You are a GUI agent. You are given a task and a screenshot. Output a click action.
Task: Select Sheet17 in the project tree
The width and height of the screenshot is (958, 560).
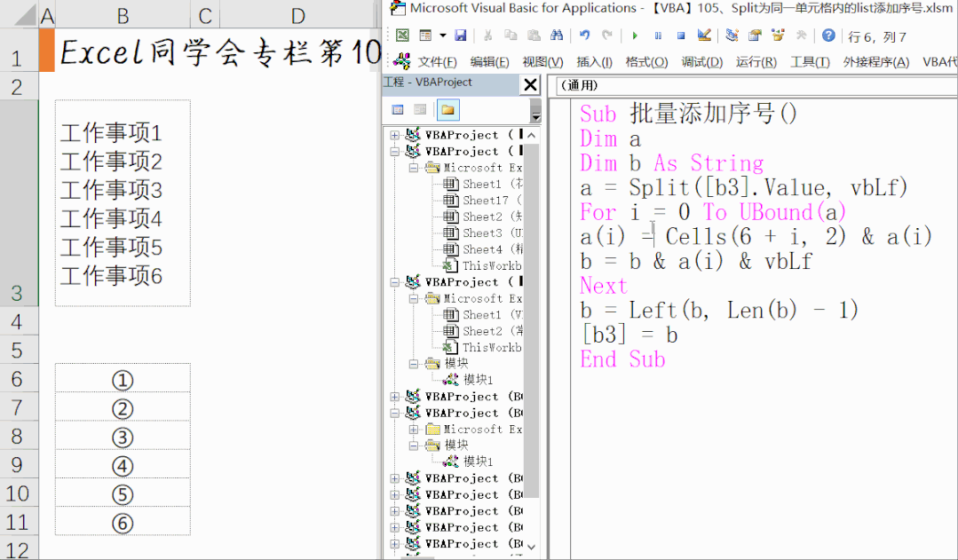pos(485,201)
